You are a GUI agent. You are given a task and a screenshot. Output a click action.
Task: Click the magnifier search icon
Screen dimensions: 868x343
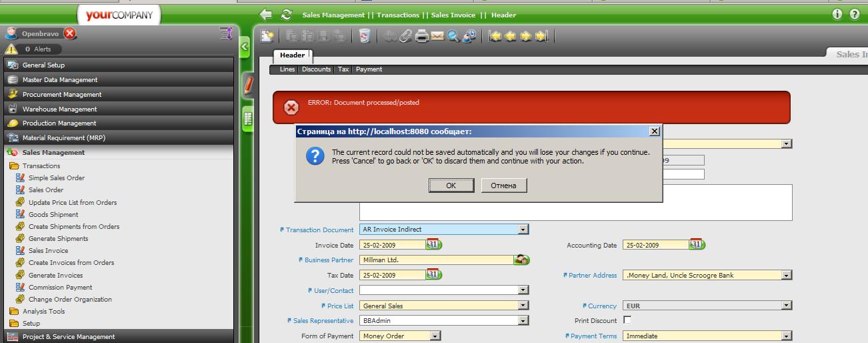[453, 36]
